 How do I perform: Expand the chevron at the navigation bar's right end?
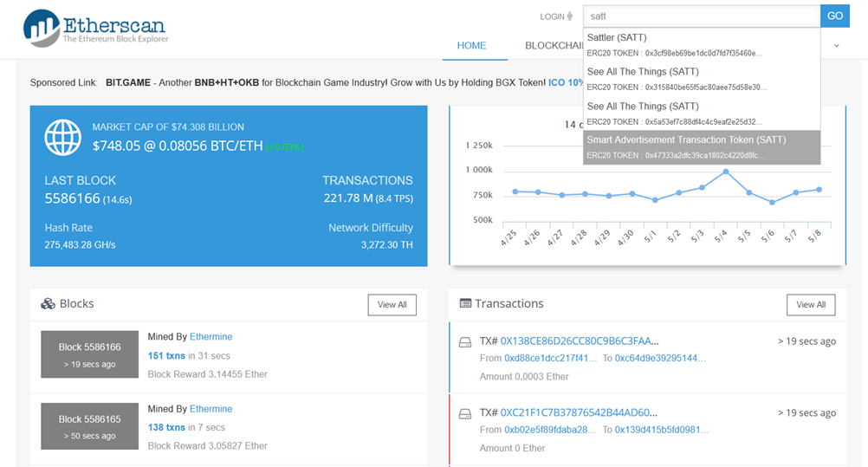837,45
